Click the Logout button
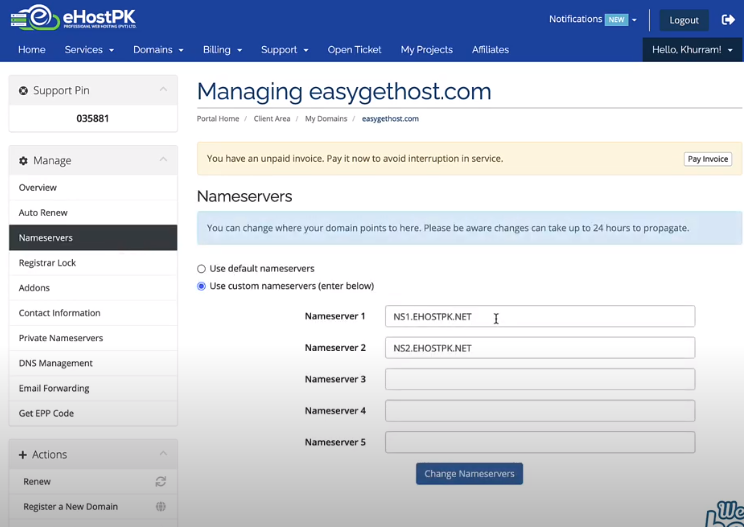Image resolution: width=744 pixels, height=527 pixels. [x=684, y=20]
